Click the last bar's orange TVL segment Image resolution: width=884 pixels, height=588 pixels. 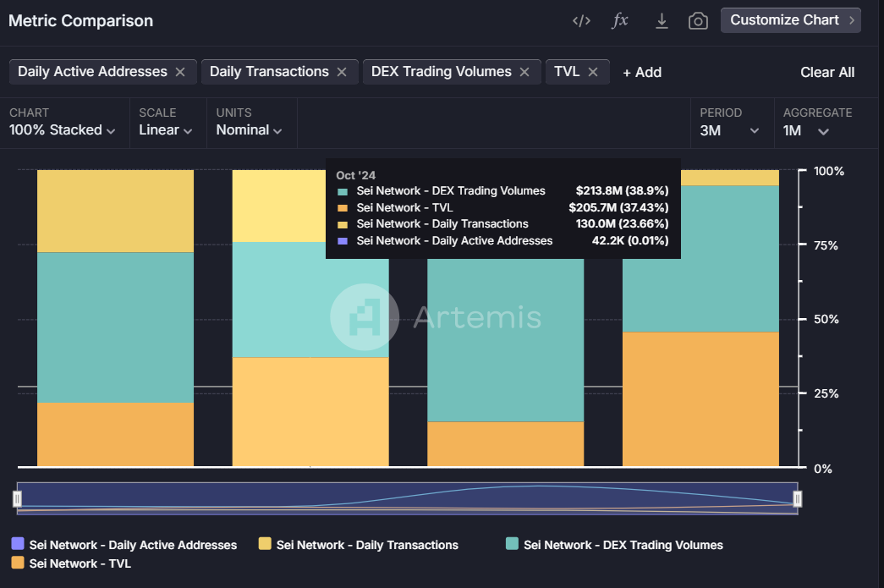[x=700, y=399]
